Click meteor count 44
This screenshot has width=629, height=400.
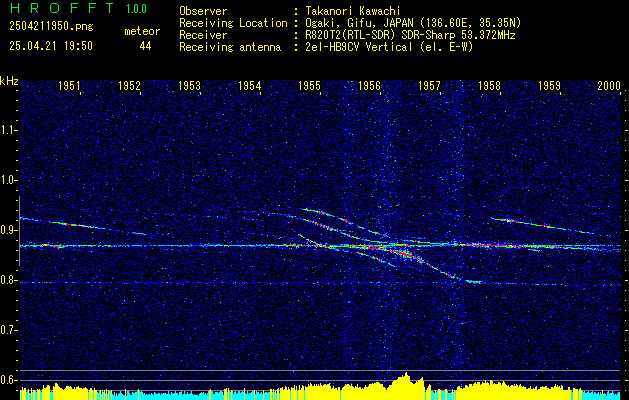click(145, 46)
